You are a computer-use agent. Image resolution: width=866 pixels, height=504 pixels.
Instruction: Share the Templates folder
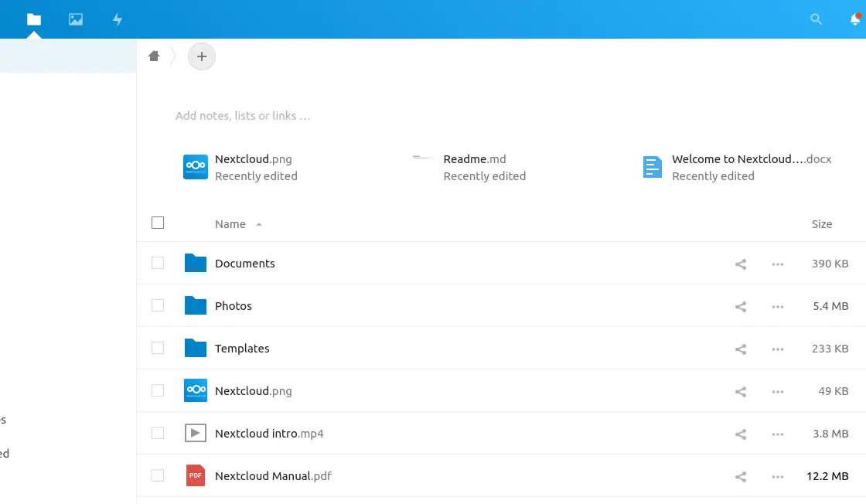tap(741, 349)
